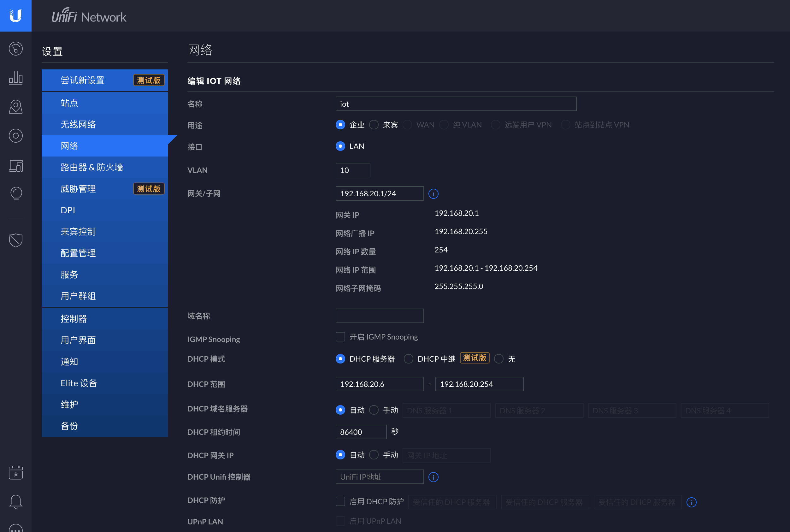This screenshot has width=790, height=532.
Task: Open the Insights lightbulb icon
Action: tap(15, 193)
